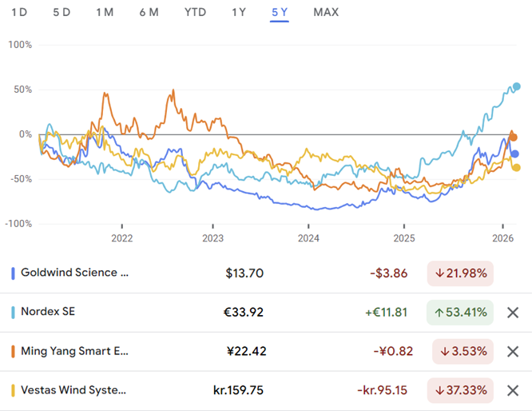Select the 1 D time range tab

(19, 12)
